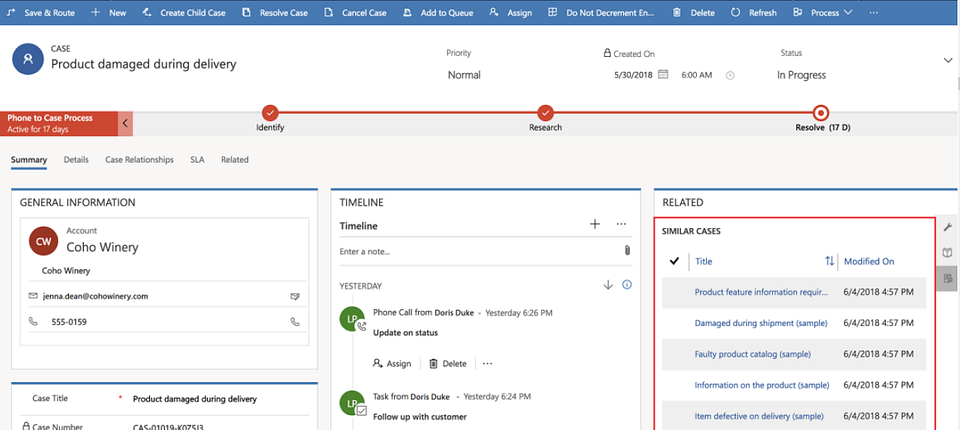
Task: Click the phone call activity LP avatar
Action: 352,320
